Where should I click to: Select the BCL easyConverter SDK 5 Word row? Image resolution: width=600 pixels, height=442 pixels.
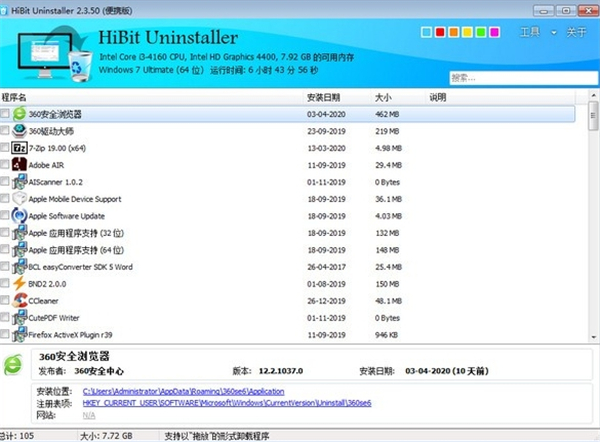287,267
